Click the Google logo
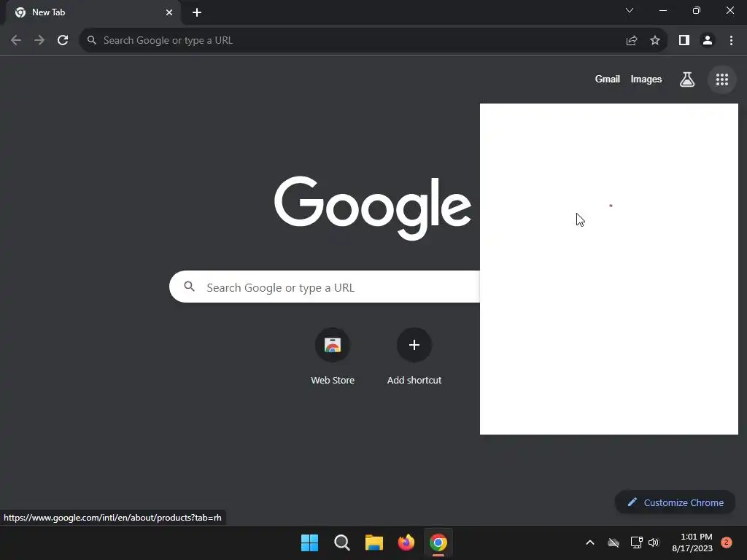Image resolution: width=747 pixels, height=560 pixels. [x=373, y=208]
